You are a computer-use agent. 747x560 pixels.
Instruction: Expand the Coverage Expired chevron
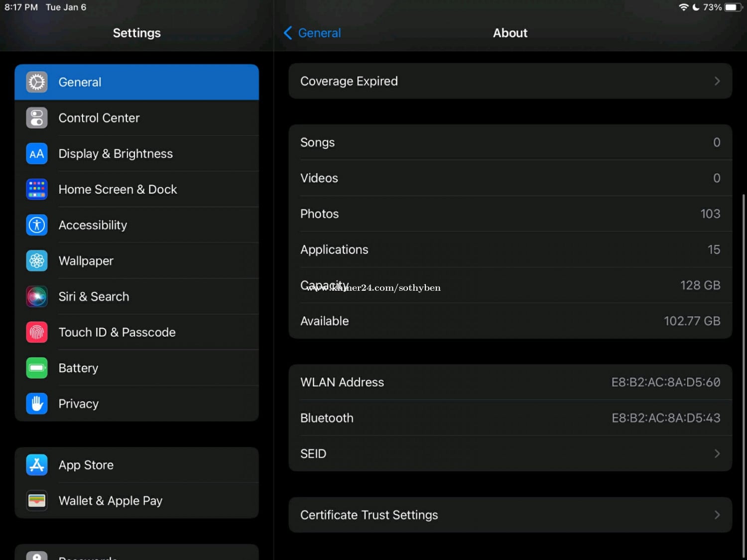pyautogui.click(x=717, y=81)
